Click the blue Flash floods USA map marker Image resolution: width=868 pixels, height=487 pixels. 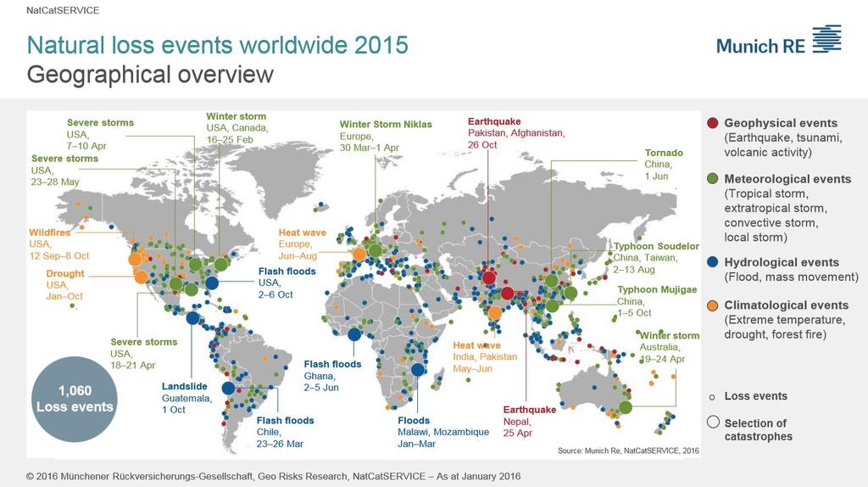(212, 283)
